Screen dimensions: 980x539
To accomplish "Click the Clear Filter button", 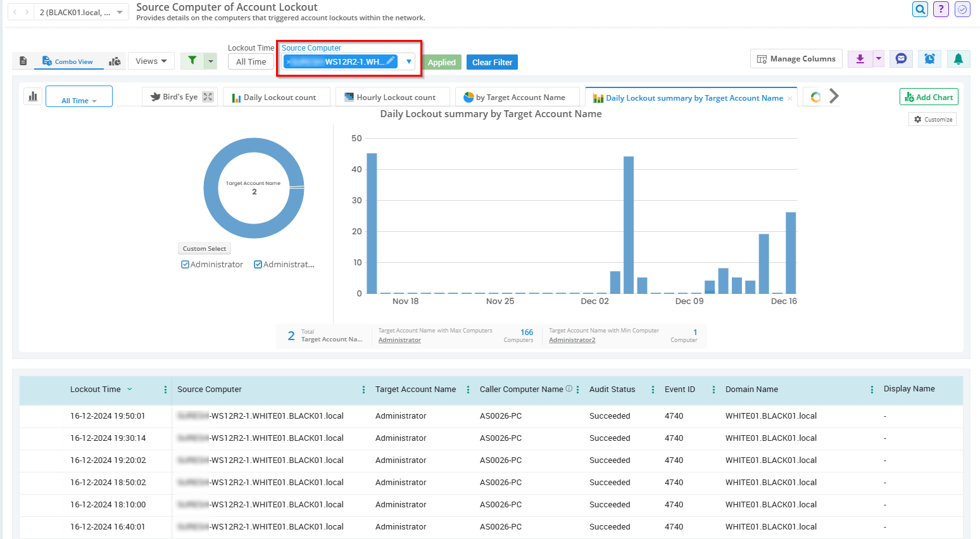I will pos(492,62).
